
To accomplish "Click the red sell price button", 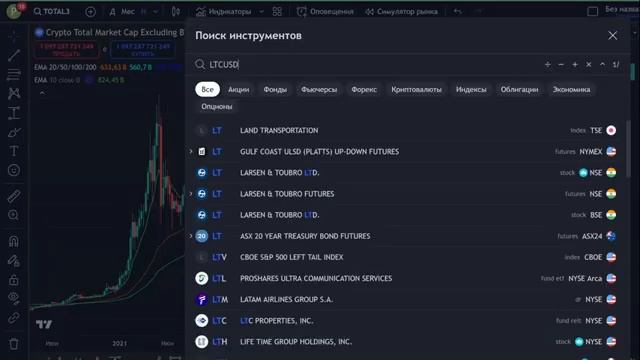I will (67, 50).
